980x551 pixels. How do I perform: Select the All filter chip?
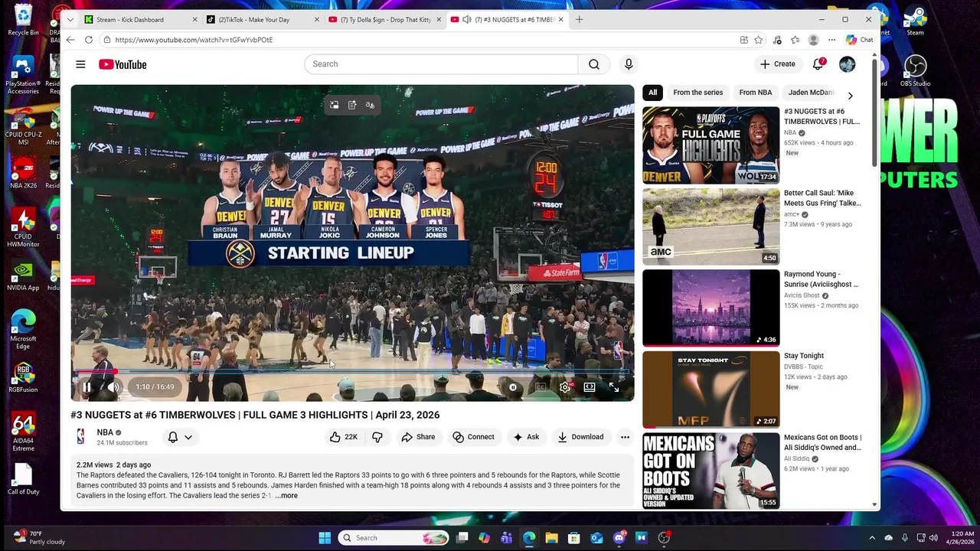coord(652,93)
